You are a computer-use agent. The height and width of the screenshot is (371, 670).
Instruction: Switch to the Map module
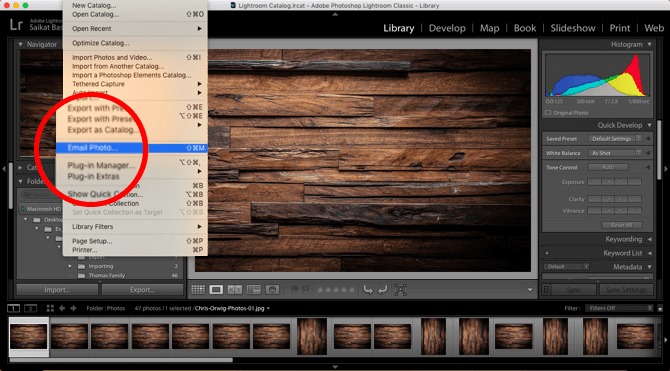tap(489, 28)
